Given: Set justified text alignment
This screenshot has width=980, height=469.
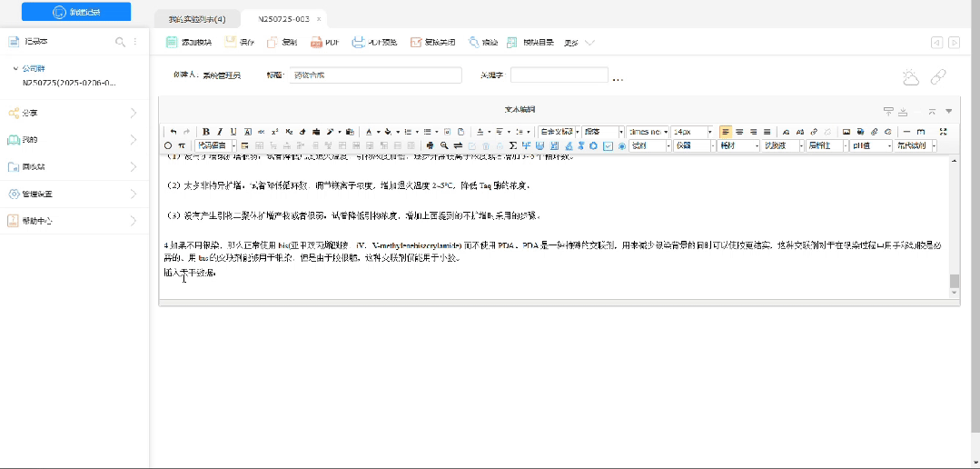Looking at the screenshot, I should (767, 132).
